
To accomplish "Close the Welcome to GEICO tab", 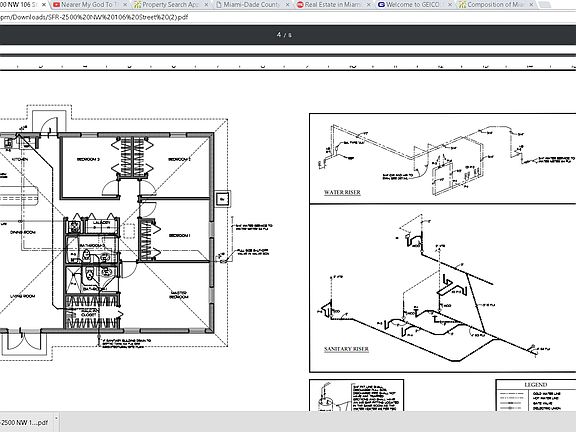I will [x=450, y=5].
